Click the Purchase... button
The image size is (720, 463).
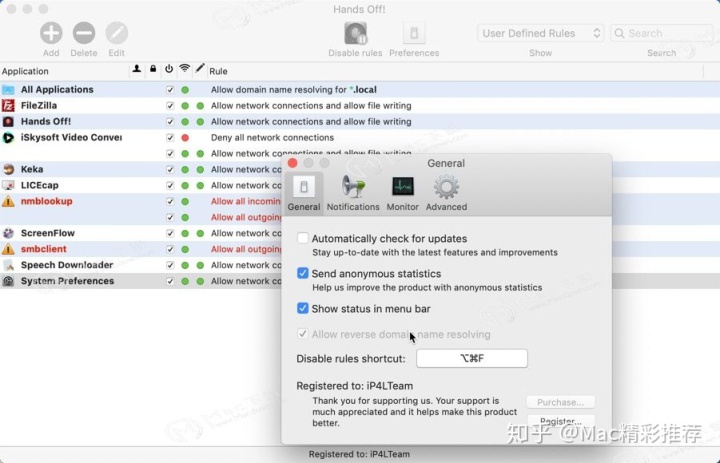561,402
